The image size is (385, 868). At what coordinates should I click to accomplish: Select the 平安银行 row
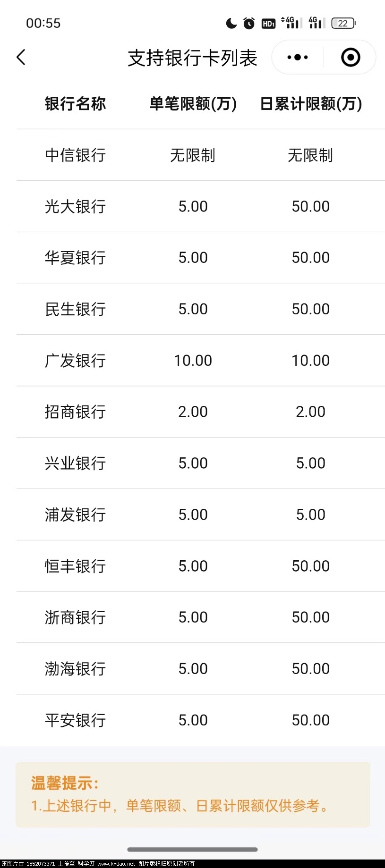point(201,720)
